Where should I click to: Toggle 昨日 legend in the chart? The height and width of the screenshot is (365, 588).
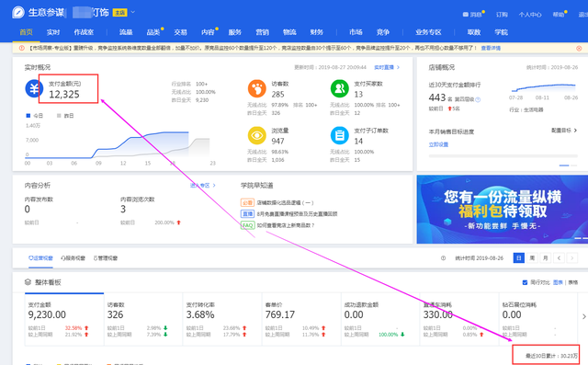[65, 116]
